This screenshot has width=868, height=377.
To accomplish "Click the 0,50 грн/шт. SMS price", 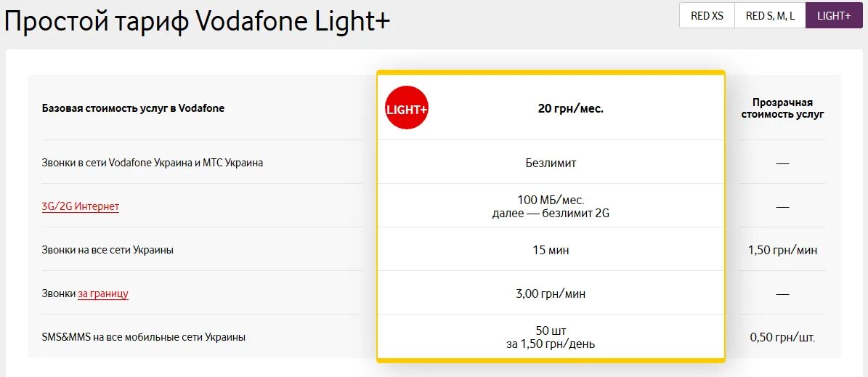I will pos(782,337).
